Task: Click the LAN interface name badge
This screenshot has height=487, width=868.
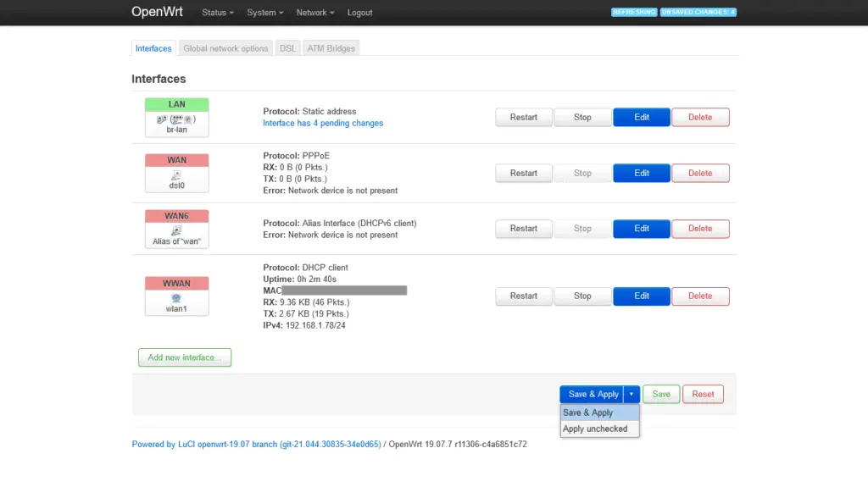Action: [176, 104]
